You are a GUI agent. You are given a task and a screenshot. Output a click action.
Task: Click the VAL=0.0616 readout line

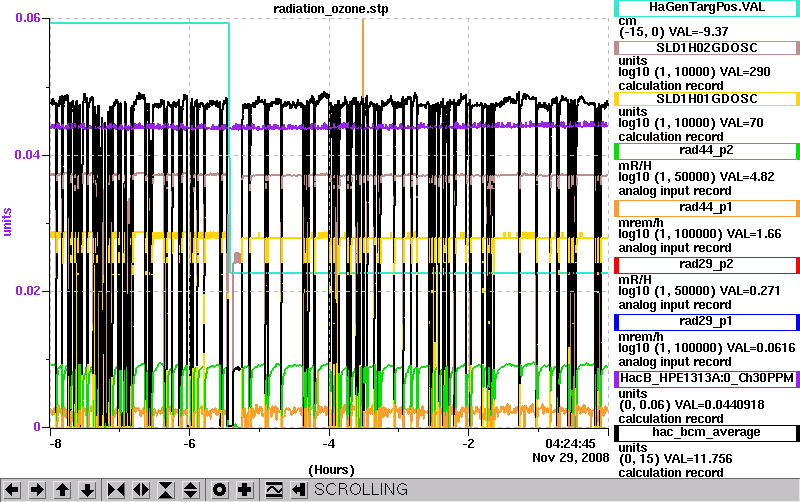click(707, 348)
